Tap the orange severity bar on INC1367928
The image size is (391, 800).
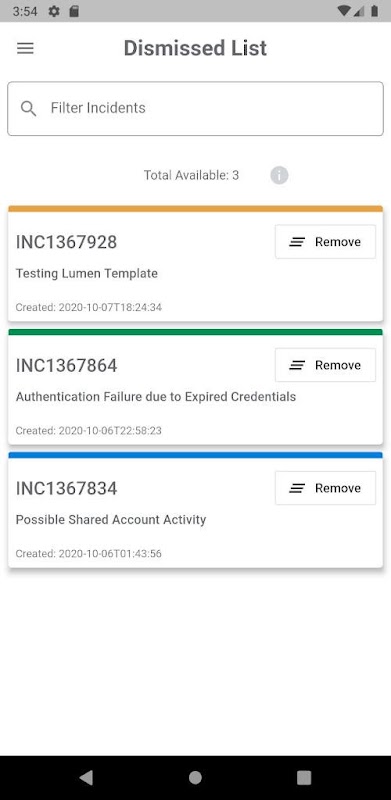(x=196, y=209)
